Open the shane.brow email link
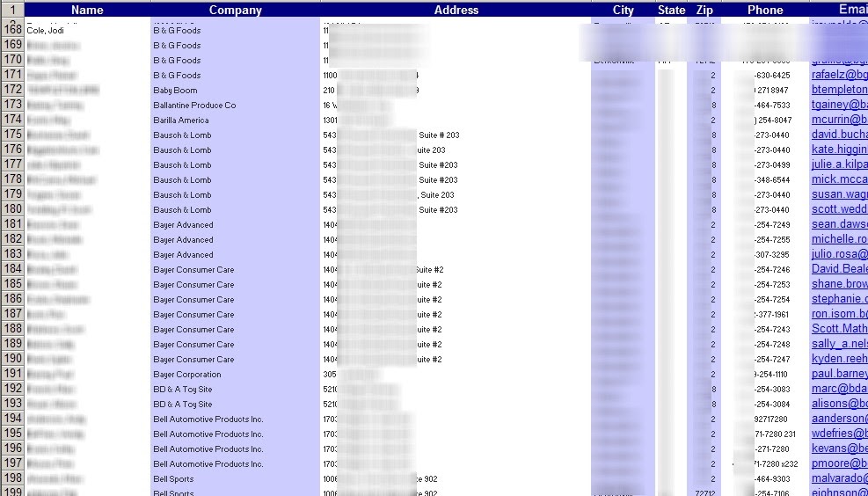Viewport: 868px width, 496px height. click(x=839, y=285)
